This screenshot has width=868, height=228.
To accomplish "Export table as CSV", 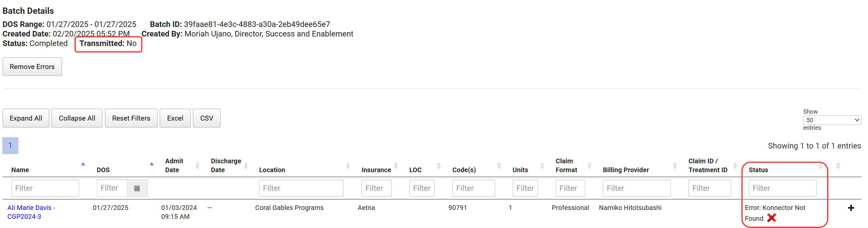I will [x=207, y=118].
